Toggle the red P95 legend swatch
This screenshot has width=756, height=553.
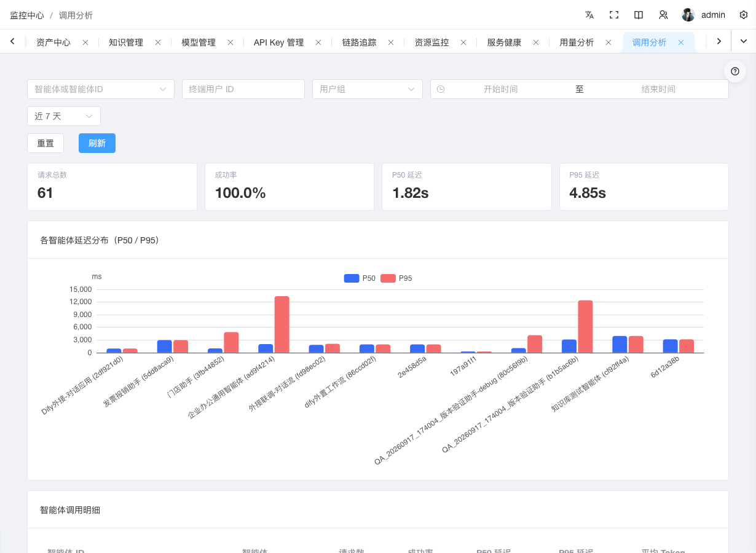(388, 278)
